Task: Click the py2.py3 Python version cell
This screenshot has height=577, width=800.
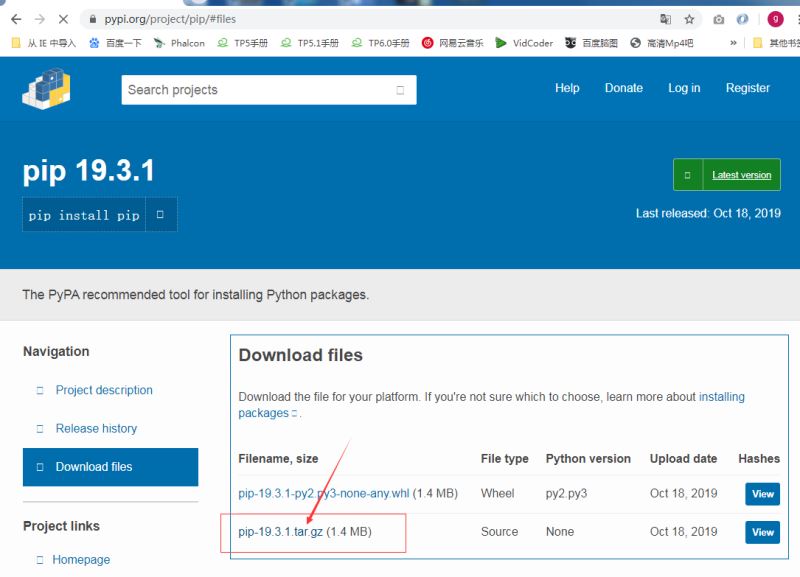Action: [566, 493]
